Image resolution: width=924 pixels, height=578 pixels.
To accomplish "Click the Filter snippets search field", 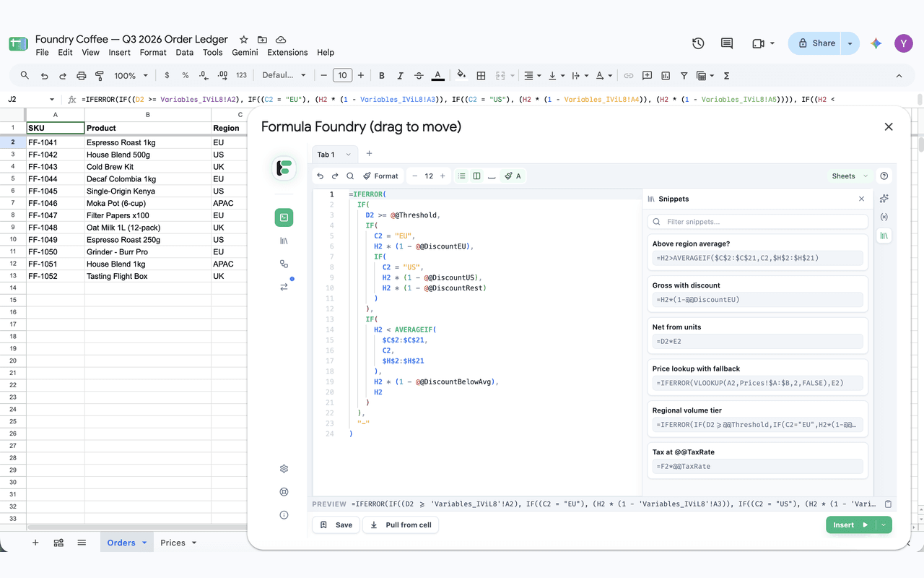I will 757,222.
